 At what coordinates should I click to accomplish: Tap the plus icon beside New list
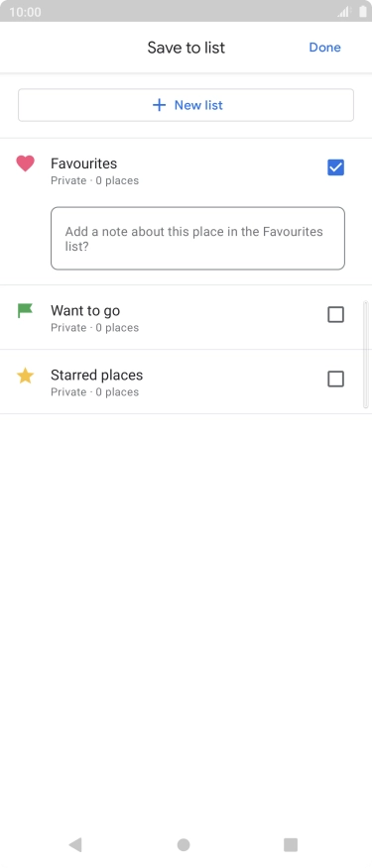click(159, 105)
